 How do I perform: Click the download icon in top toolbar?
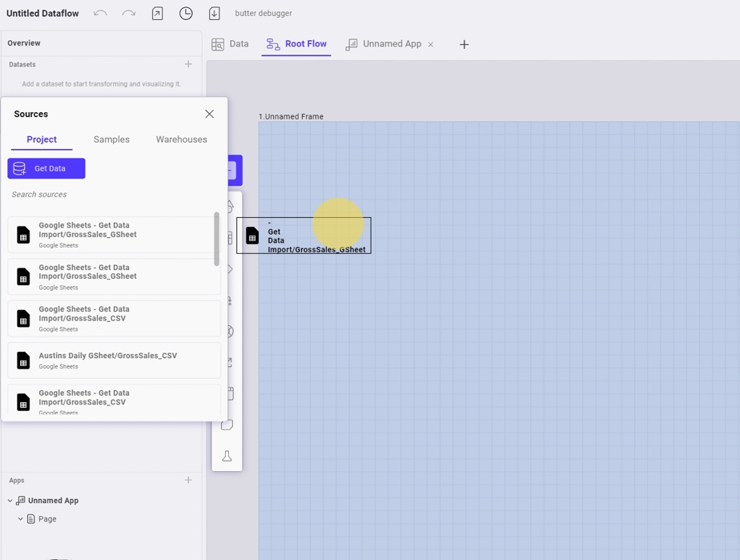pos(215,14)
